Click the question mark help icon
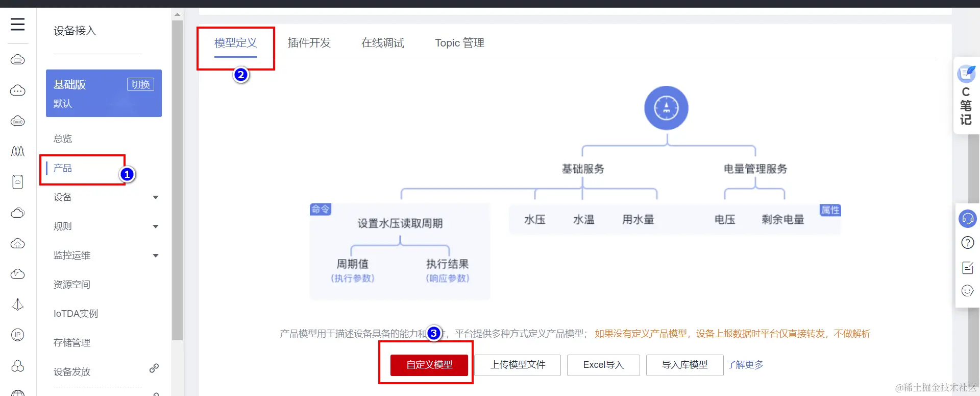This screenshot has height=396, width=980. [967, 243]
